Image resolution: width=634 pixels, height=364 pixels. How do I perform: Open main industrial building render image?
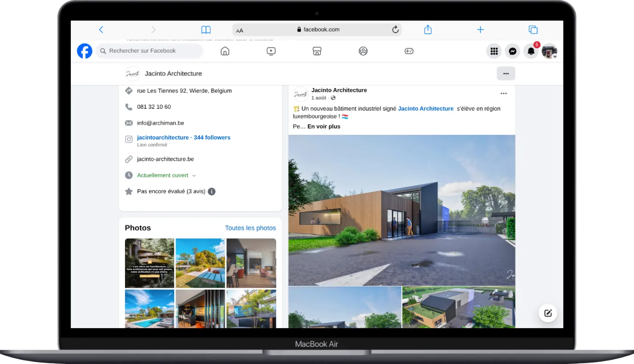(x=402, y=210)
